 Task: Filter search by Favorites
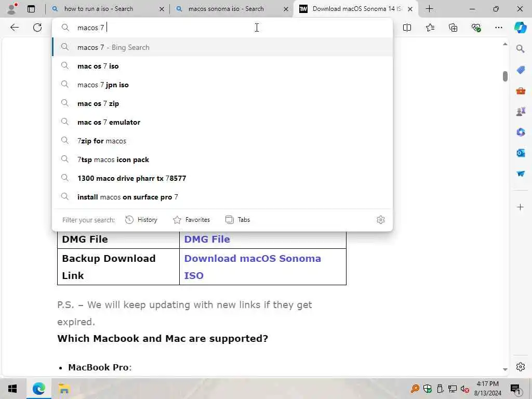(191, 220)
